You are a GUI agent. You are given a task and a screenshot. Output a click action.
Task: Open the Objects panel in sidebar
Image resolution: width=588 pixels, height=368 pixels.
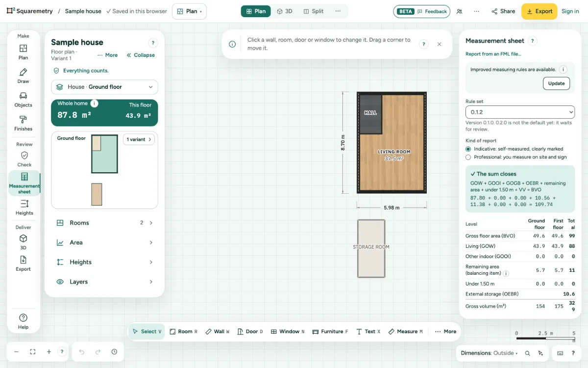tap(23, 100)
